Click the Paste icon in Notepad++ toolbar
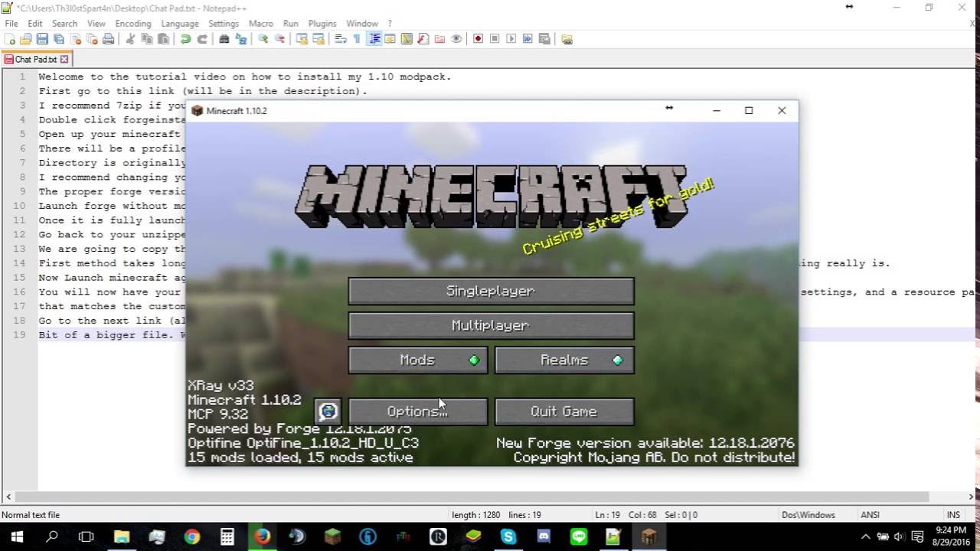This screenshot has width=980, height=551. pyautogui.click(x=163, y=39)
